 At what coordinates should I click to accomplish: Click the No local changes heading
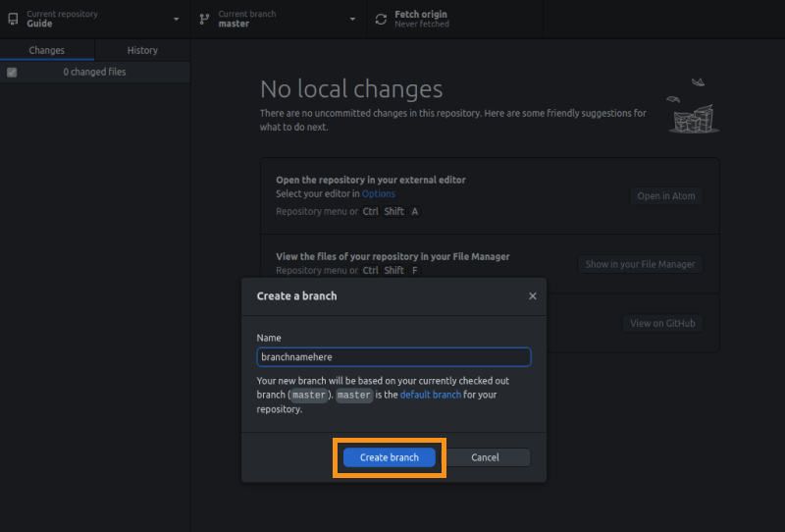click(351, 89)
